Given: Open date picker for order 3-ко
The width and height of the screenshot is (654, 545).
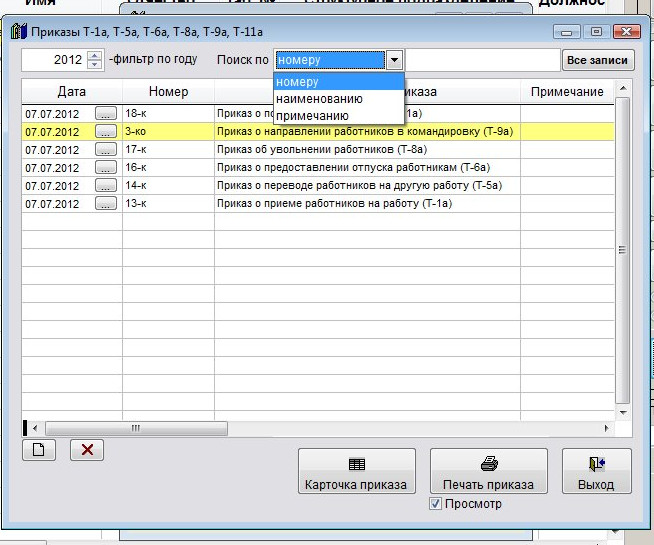Looking at the screenshot, I should pos(106,131).
